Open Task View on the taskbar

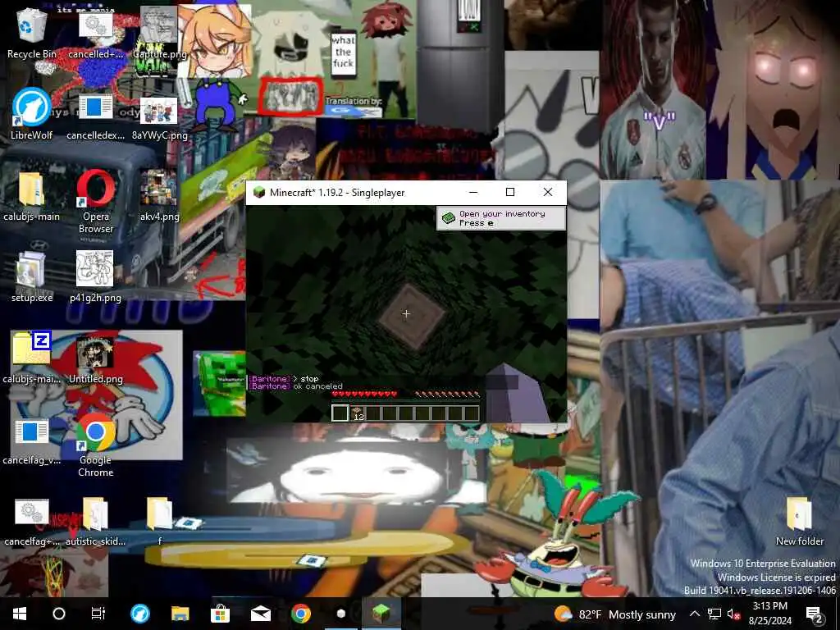(98, 614)
